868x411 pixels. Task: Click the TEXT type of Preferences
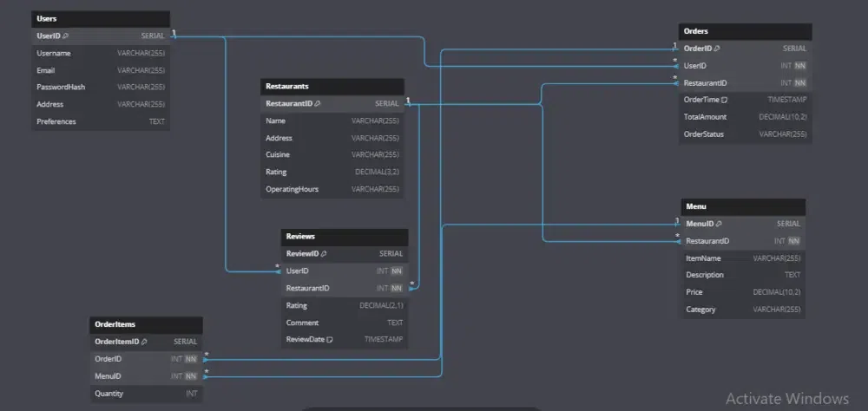tap(156, 121)
